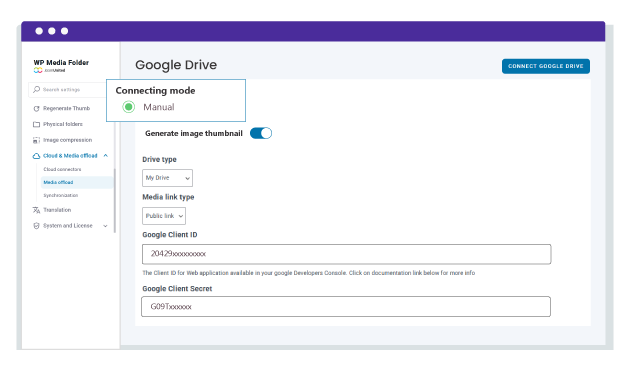The image size is (630, 371).
Task: Open Regenerate Thumb menu item
Action: [66, 109]
